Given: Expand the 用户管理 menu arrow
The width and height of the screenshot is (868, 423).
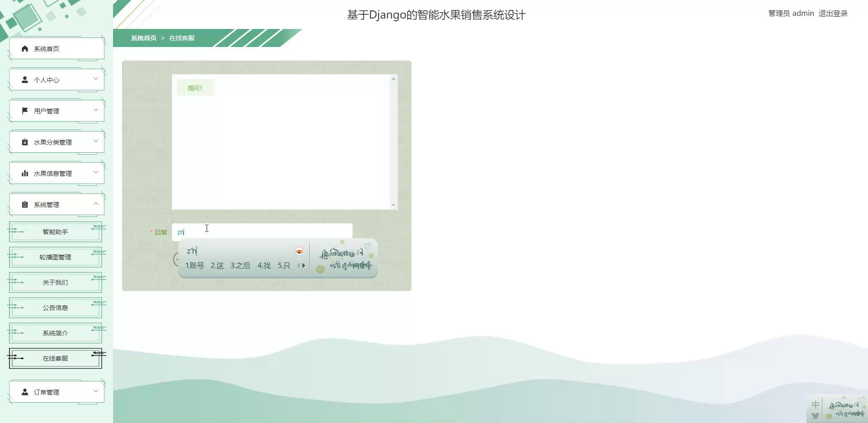Looking at the screenshot, I should point(96,110).
